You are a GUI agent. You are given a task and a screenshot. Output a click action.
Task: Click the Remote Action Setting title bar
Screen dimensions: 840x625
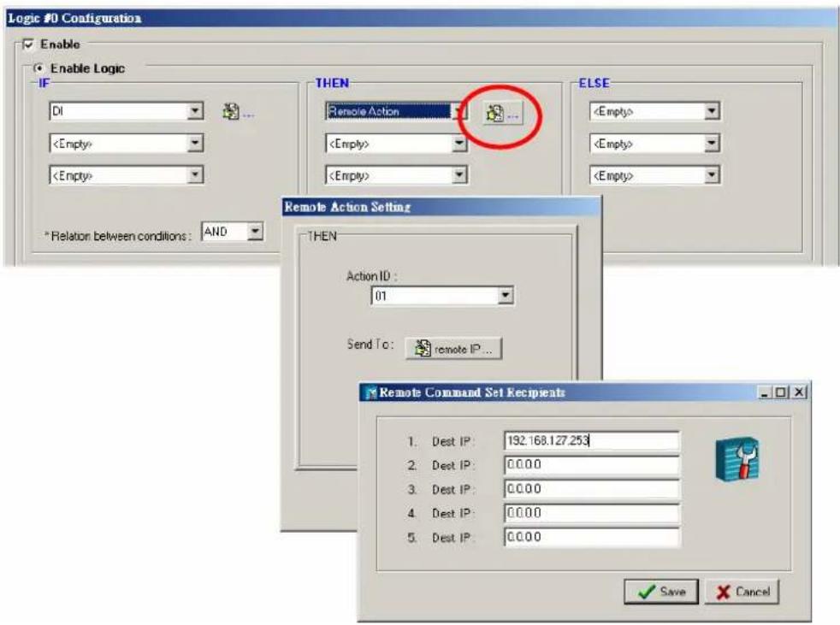click(x=441, y=207)
